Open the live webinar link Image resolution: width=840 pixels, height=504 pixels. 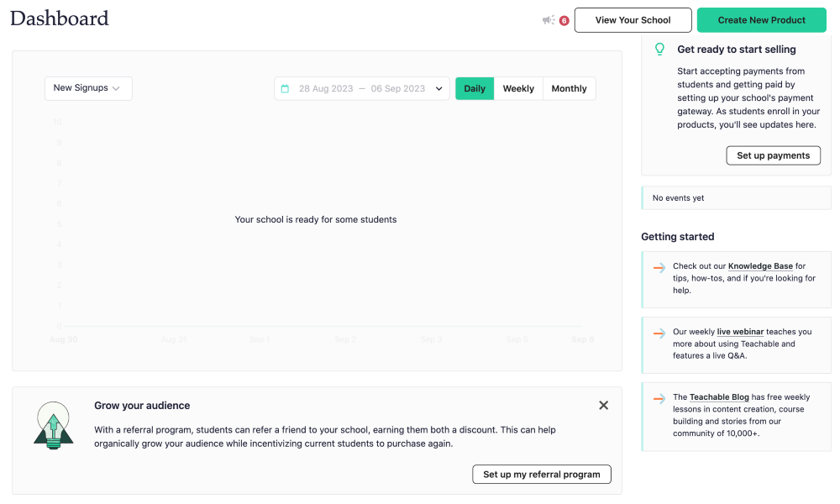point(740,332)
